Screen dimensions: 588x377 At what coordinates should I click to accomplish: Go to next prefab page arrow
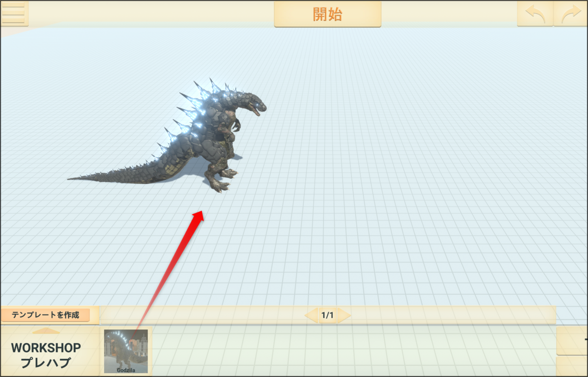pos(344,315)
